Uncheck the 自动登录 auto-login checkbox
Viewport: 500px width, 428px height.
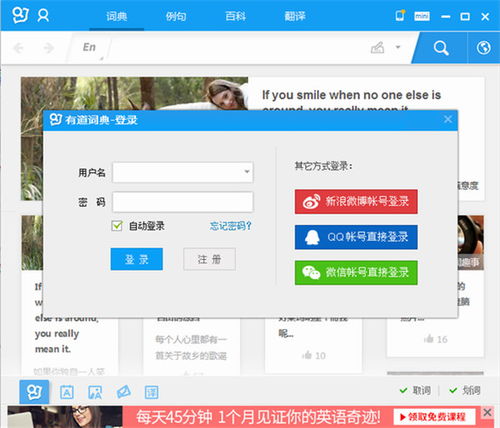[117, 226]
